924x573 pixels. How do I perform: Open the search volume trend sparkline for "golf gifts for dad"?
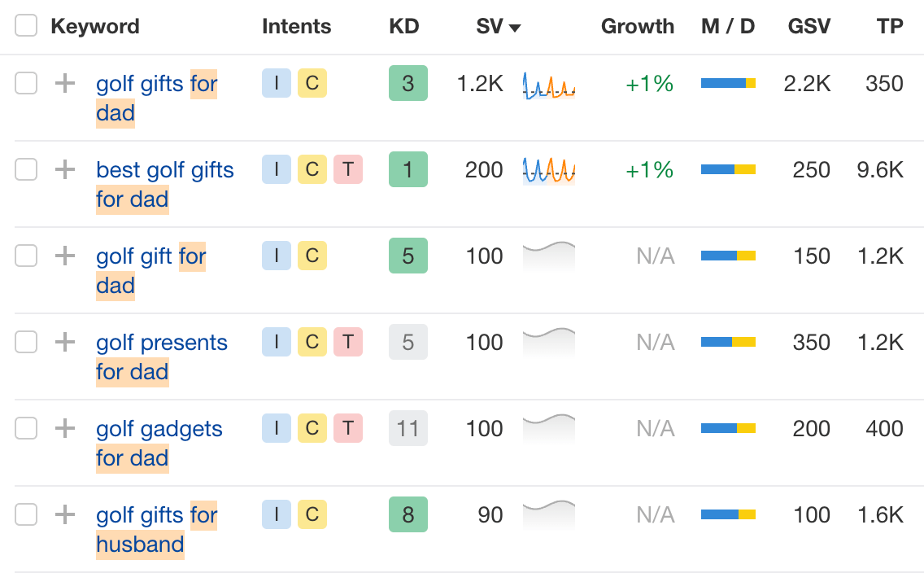point(548,83)
